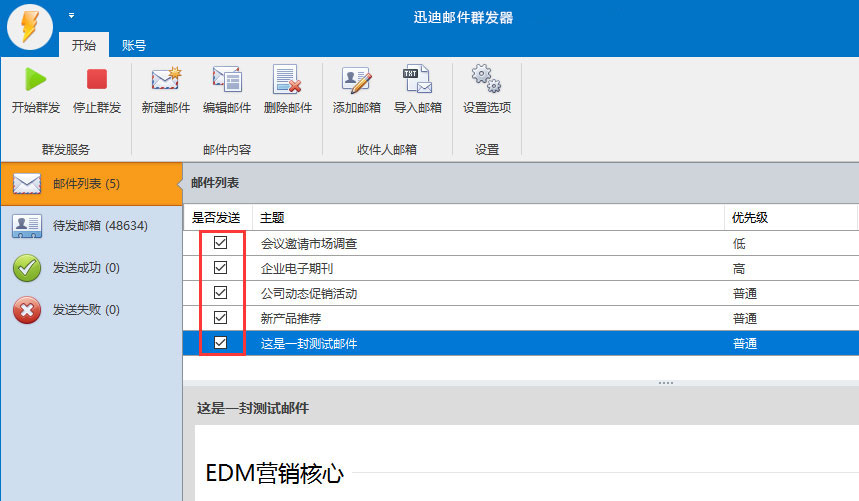
Task: Open 发送失败 (0) in the sidebar
Action: click(x=91, y=310)
